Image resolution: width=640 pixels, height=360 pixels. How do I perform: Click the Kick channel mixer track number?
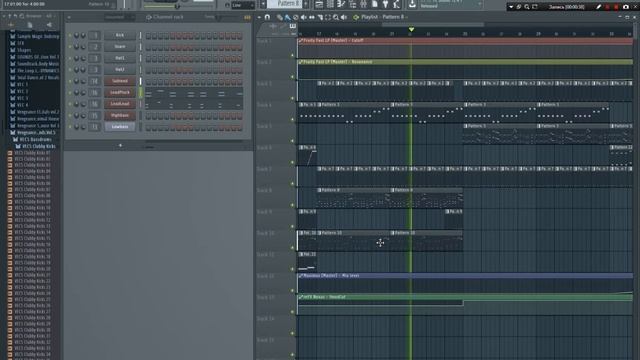pyautogui.click(x=95, y=36)
